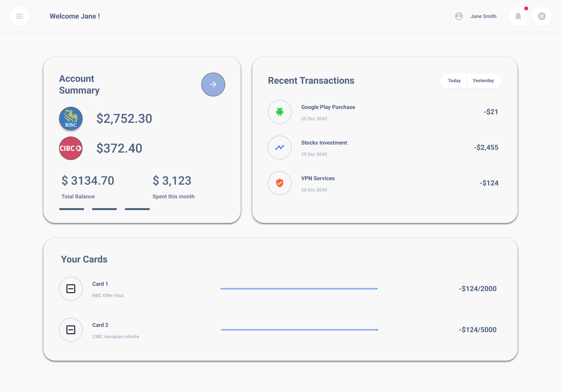Click the Google Play transaction date
561x392 pixels.
point(314,119)
